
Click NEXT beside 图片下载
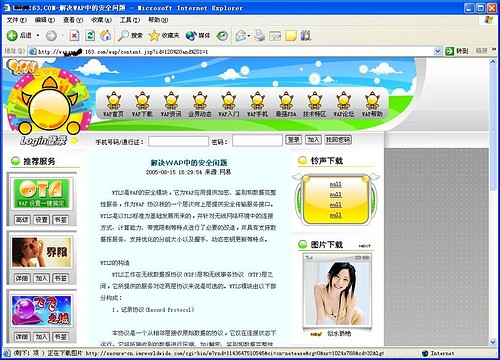click(x=364, y=246)
